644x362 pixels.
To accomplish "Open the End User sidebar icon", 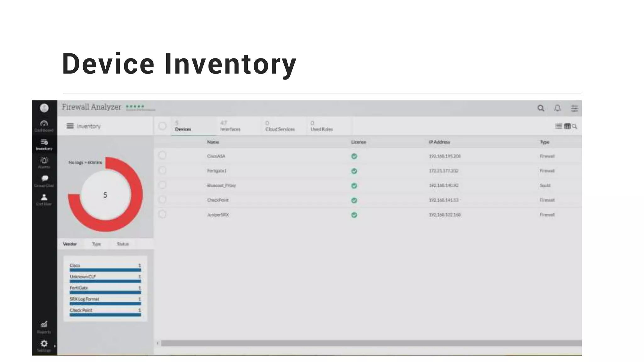I will point(44,200).
